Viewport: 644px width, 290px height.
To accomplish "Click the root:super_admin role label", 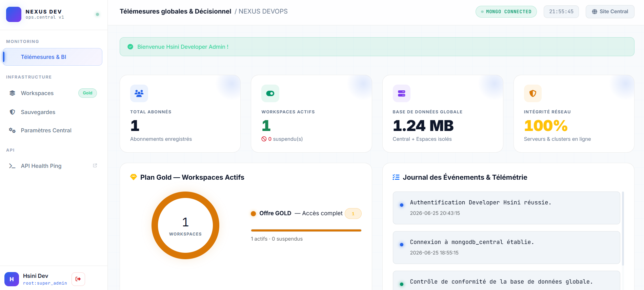I will click(x=45, y=283).
